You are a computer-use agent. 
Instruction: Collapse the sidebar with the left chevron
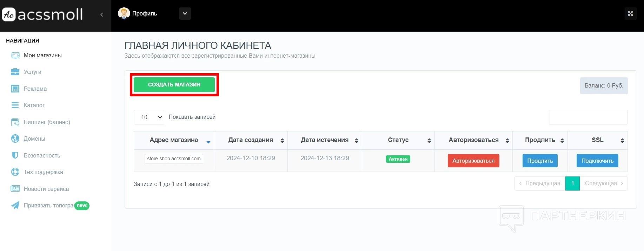coord(102,14)
